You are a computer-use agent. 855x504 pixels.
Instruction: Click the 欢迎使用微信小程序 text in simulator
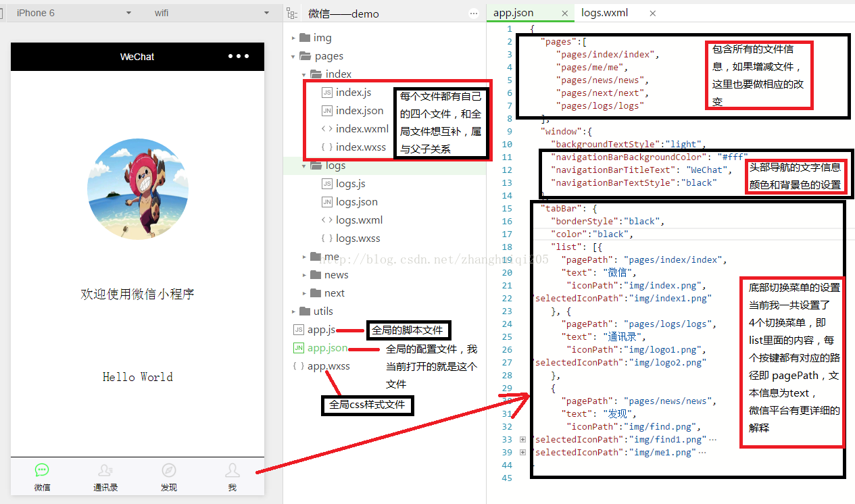point(137,294)
